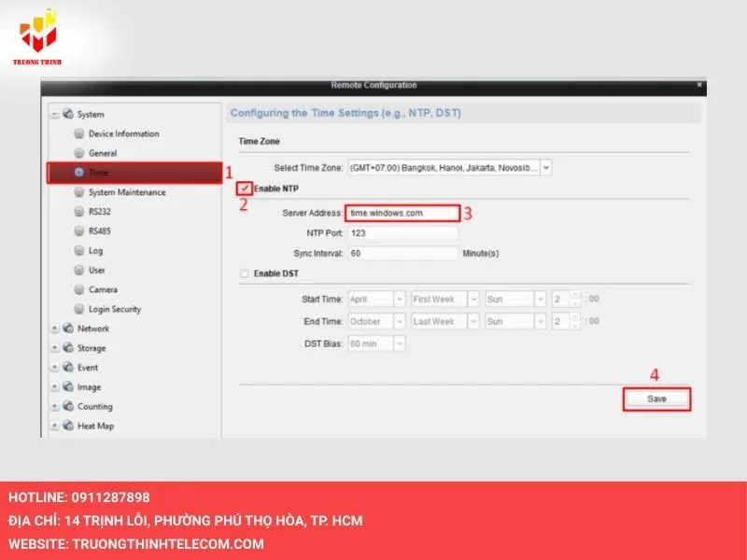The height and width of the screenshot is (560, 747).
Task: Open the Camera settings icon
Action: pos(79,290)
